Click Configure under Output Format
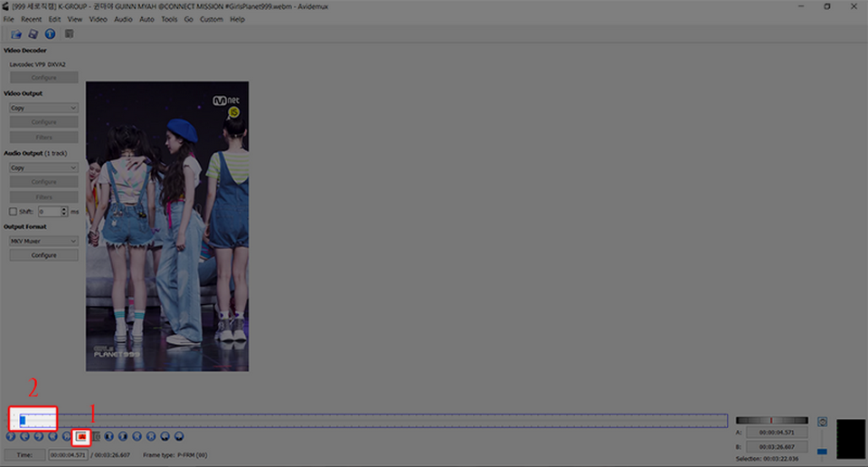The width and height of the screenshot is (868, 467). pos(43,255)
